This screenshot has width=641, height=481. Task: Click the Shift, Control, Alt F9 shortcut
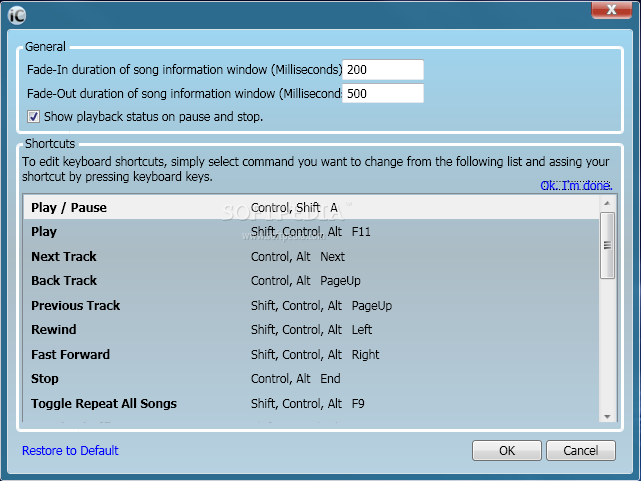[x=307, y=404]
